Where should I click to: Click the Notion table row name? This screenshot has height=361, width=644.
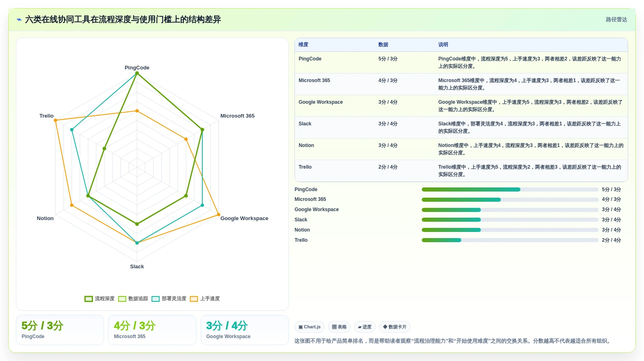click(x=306, y=145)
